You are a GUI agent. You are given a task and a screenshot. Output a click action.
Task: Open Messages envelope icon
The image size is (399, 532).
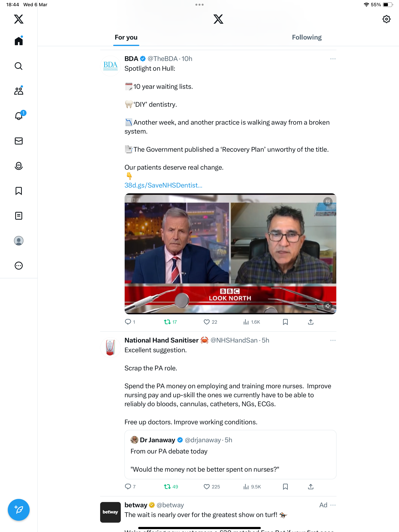(19, 141)
